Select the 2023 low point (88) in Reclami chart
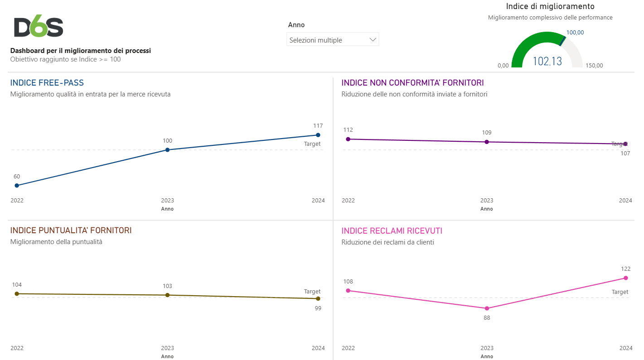Viewport: 644px width, 360px height. [x=487, y=308]
